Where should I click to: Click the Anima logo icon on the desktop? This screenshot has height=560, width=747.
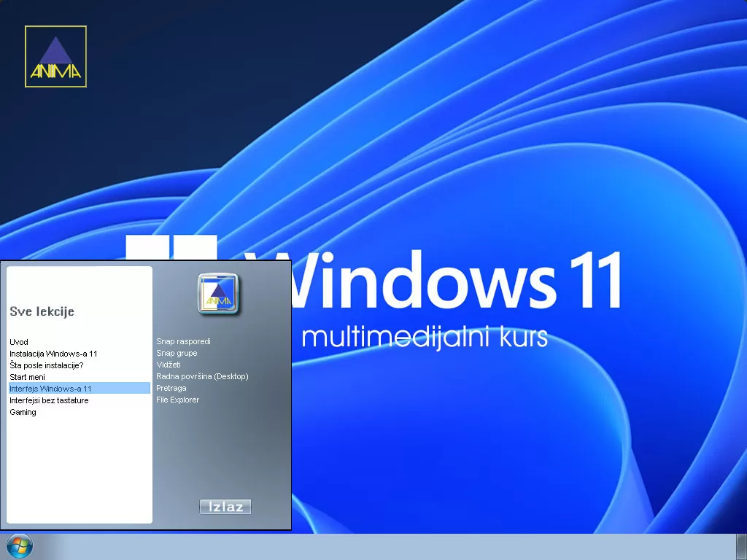pyautogui.click(x=55, y=55)
